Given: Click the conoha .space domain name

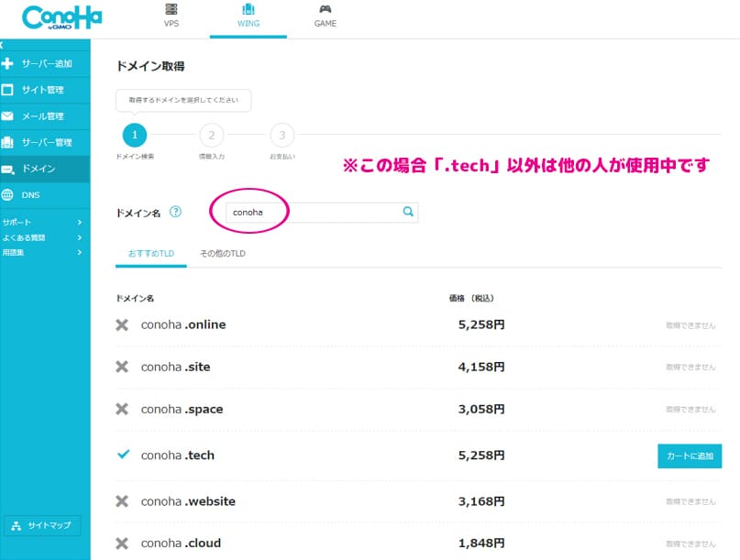Looking at the screenshot, I should [182, 409].
